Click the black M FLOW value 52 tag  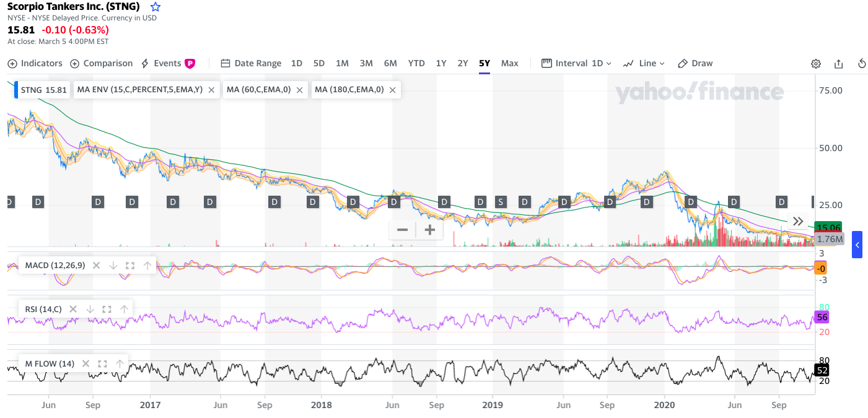point(822,370)
